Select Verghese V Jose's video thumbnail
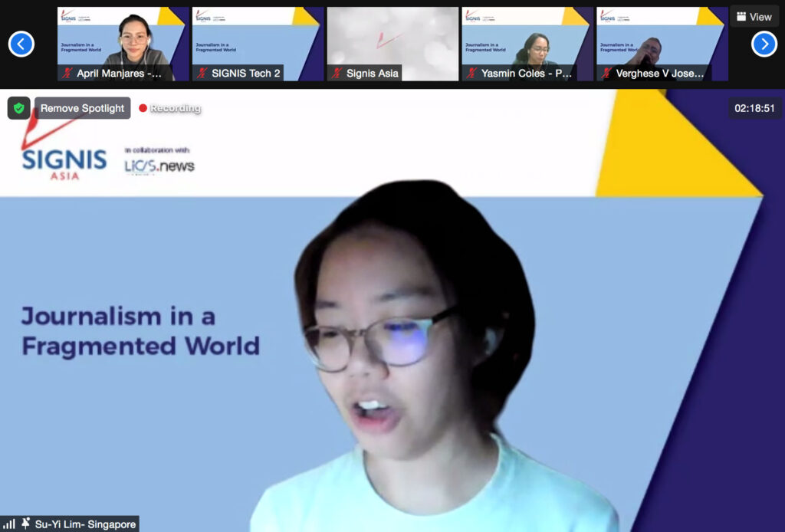The height and width of the screenshot is (532, 785). (662, 38)
